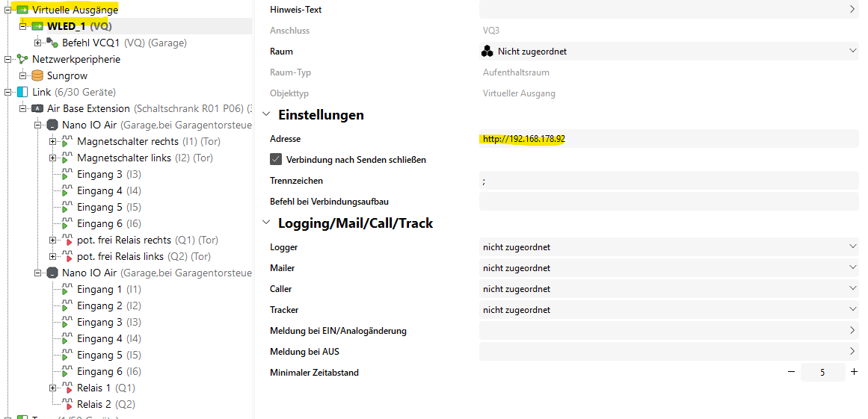Click the Magnetschalter rechts input icon

[67, 142]
